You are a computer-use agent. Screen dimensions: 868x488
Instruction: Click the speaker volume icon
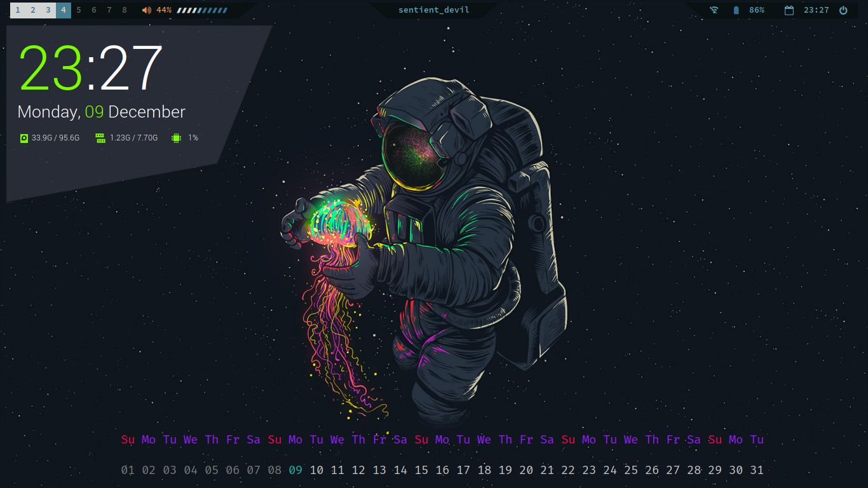[147, 10]
